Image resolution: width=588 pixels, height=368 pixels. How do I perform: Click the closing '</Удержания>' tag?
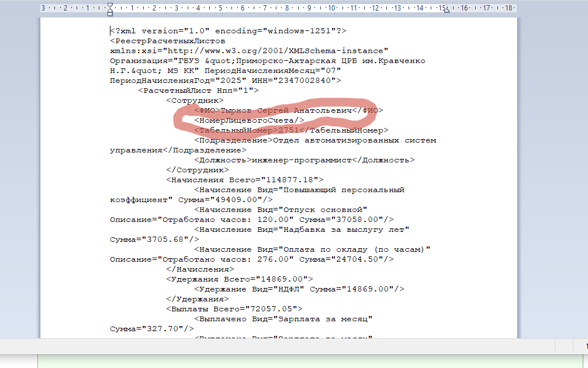click(x=198, y=299)
